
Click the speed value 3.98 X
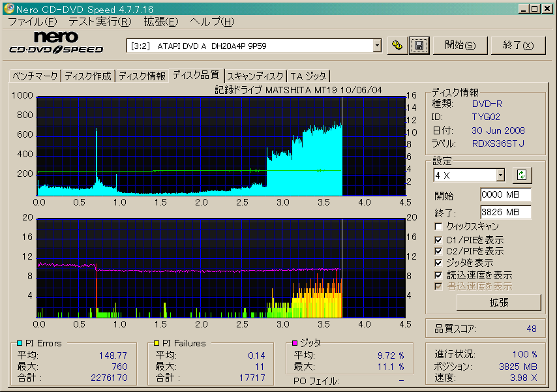coord(523,378)
